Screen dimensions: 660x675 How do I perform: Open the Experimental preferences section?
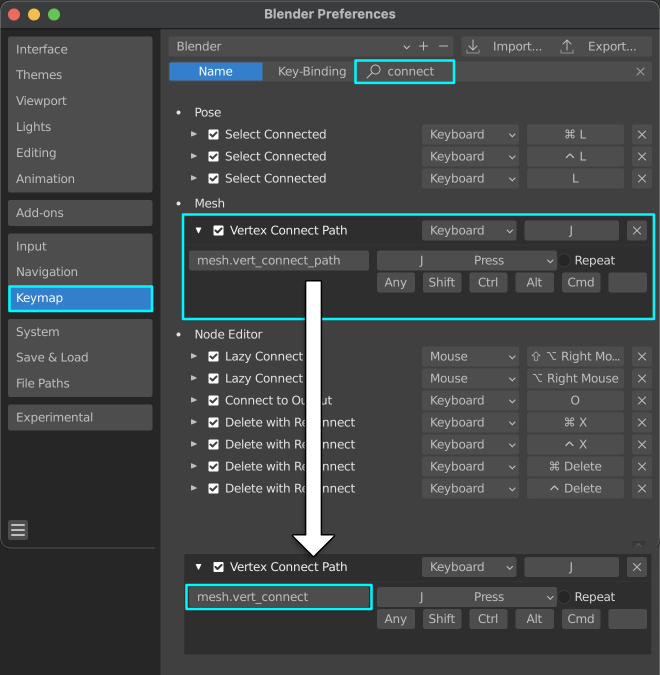(80, 418)
